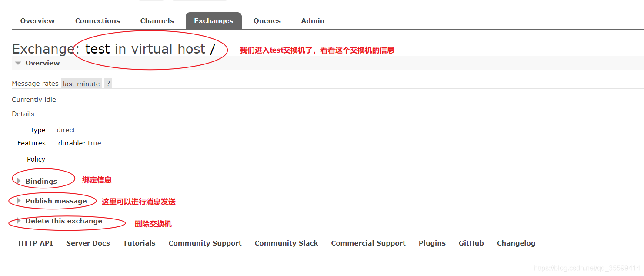Expand the Publish message section
The image size is (644, 276).
click(52, 201)
